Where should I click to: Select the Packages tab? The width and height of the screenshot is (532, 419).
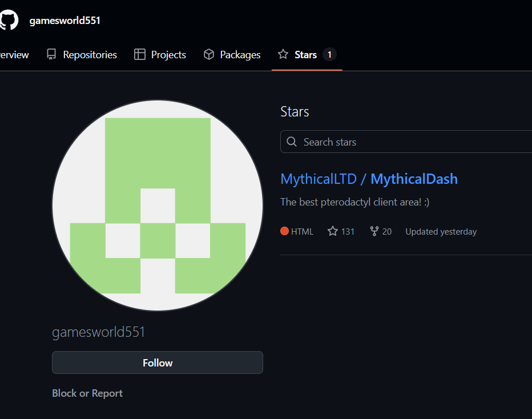[240, 54]
